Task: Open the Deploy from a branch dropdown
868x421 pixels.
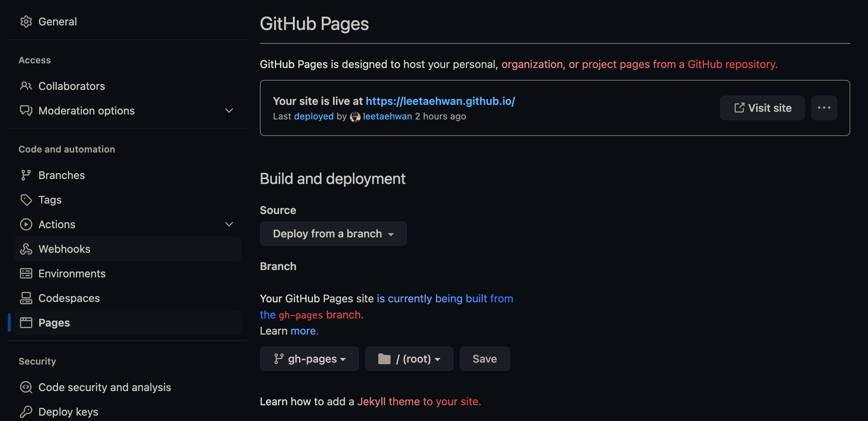Action: point(333,234)
